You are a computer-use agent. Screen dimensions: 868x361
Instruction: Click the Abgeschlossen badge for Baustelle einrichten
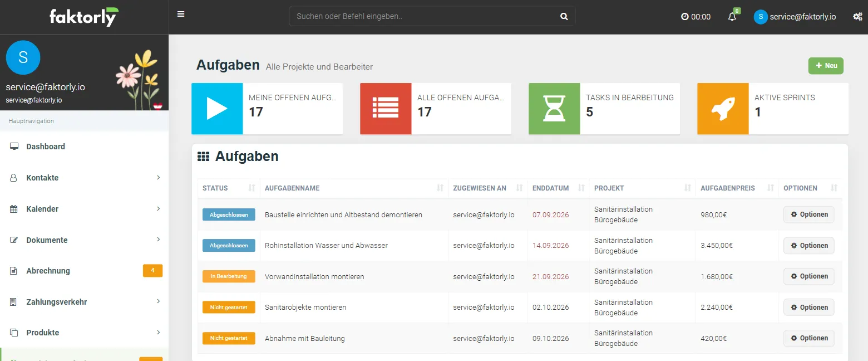pyautogui.click(x=229, y=214)
